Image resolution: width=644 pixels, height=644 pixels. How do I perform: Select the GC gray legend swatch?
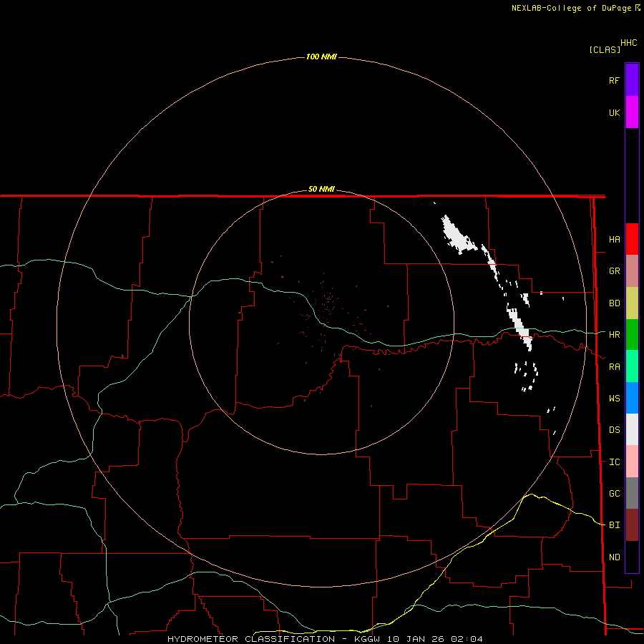[632, 493]
